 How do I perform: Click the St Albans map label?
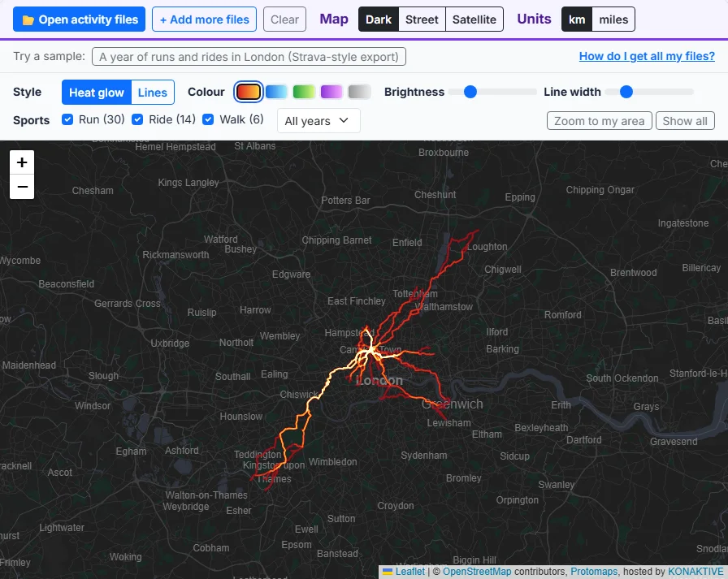255,146
